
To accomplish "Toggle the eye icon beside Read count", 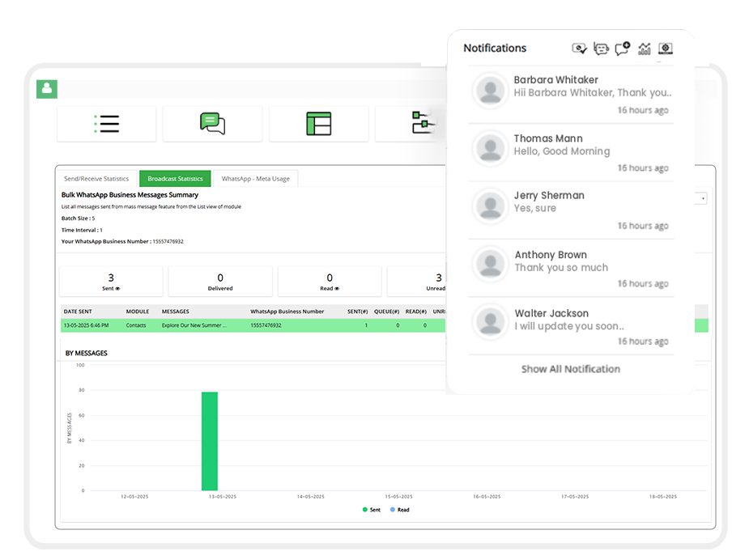I will pyautogui.click(x=337, y=288).
